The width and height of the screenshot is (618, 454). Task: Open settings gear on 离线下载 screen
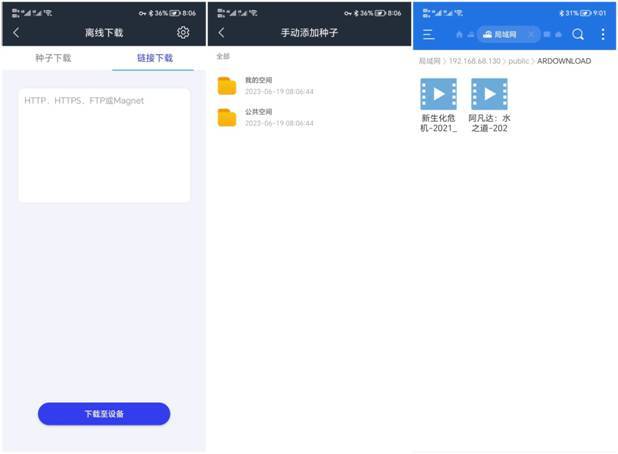pos(183,33)
